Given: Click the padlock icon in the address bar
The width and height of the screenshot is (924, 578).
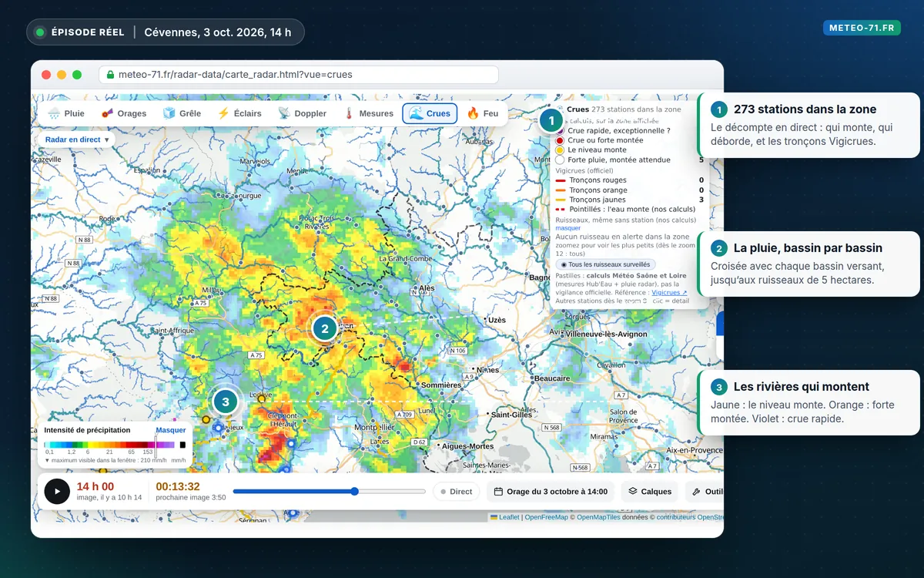Looking at the screenshot, I should click(111, 75).
